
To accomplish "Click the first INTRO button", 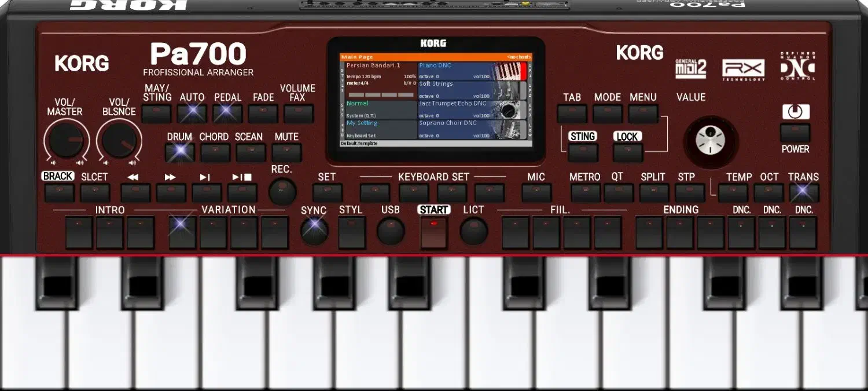I will 79,233.
